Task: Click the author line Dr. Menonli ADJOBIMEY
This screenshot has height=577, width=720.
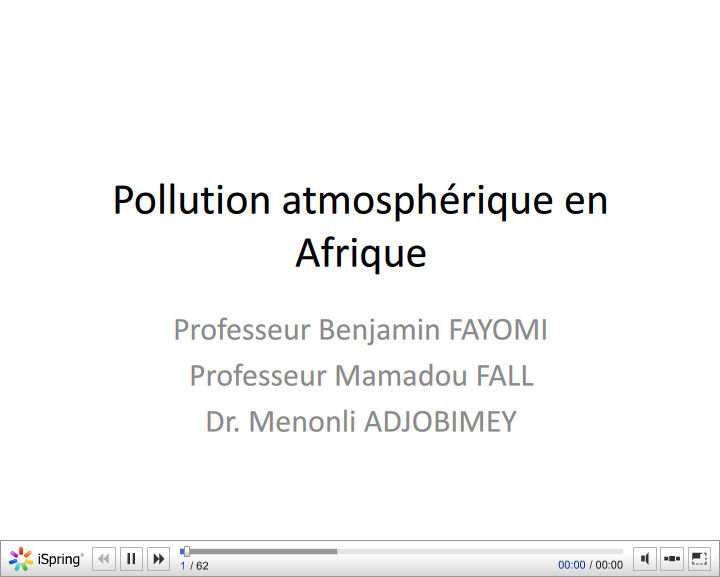Action: (361, 422)
